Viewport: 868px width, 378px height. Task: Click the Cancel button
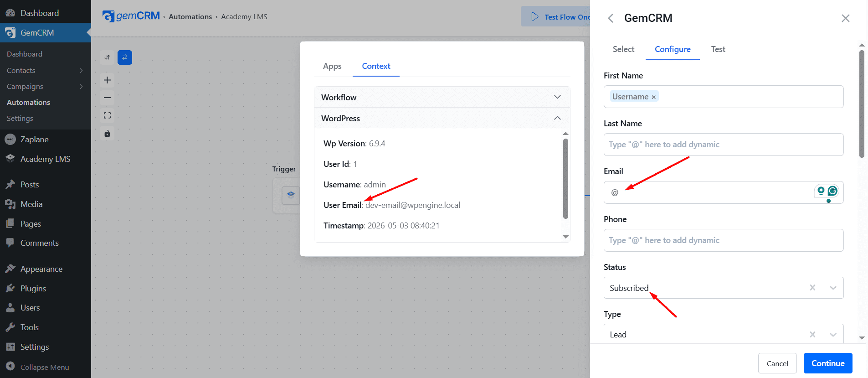tap(777, 363)
